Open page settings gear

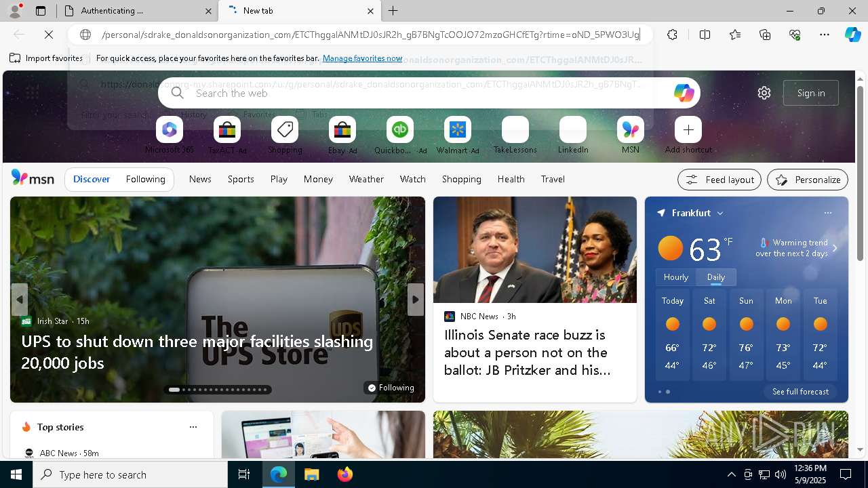point(764,93)
